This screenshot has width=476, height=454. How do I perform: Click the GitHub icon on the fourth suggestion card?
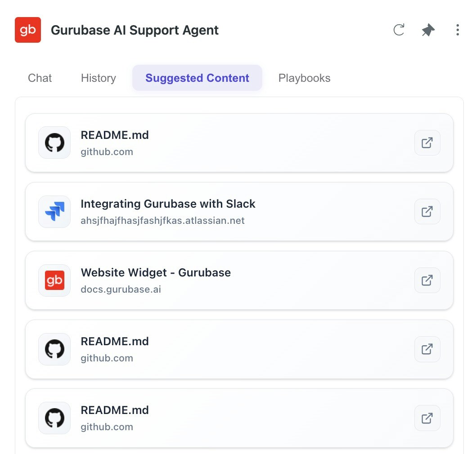point(54,349)
